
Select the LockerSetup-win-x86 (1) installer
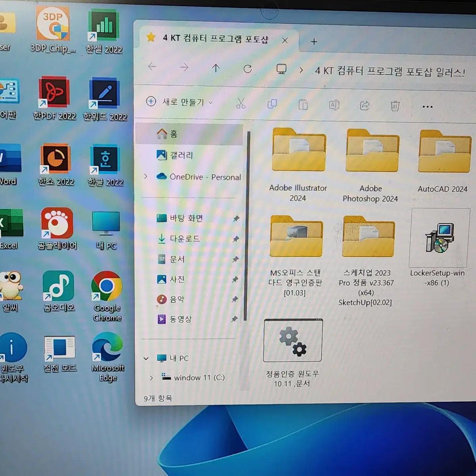(x=438, y=248)
